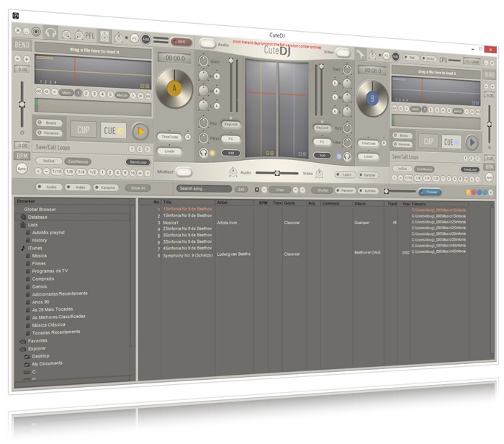Click deck A Sync button
504x444 pixels.
[x=22, y=169]
